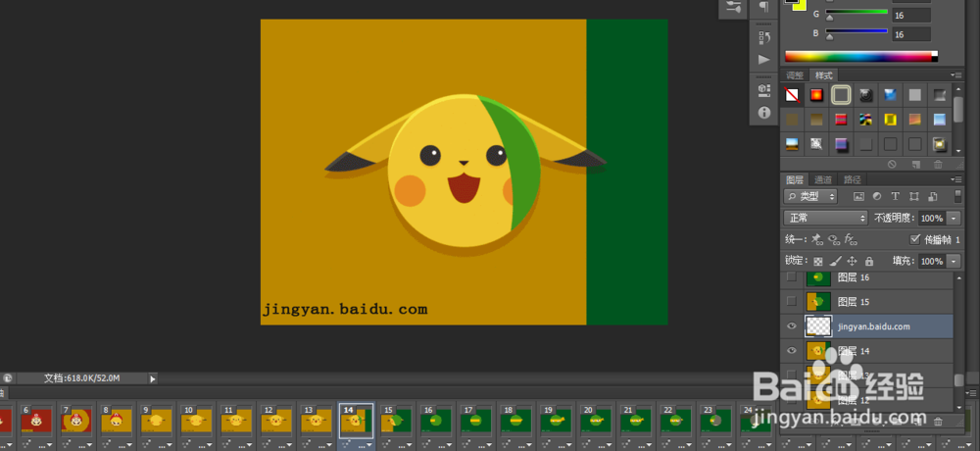Open Layers panel flyout menu

(955, 178)
